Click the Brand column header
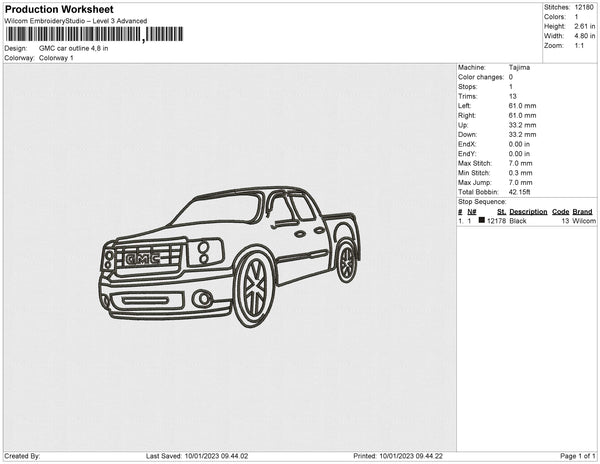This screenshot has width=600, height=464. (582, 212)
